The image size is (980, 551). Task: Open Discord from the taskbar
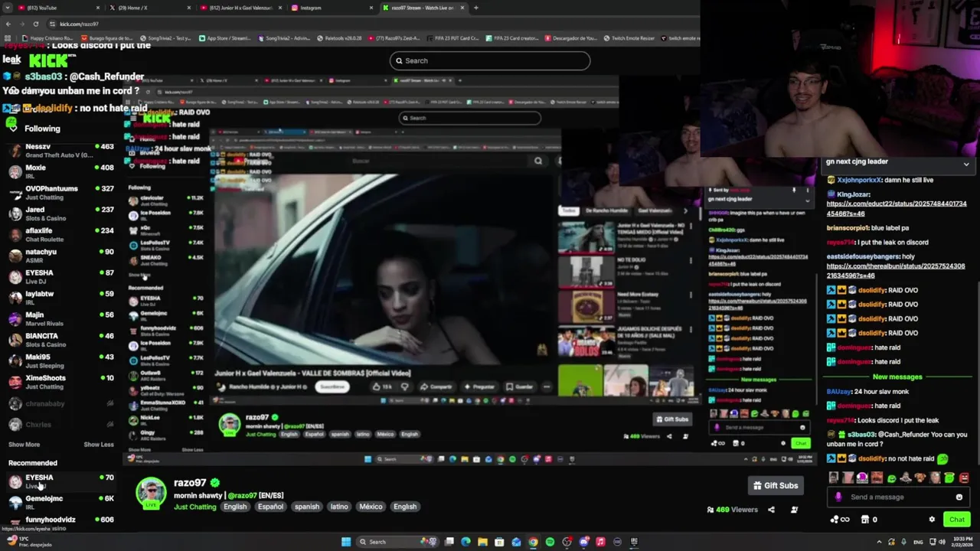coord(583,542)
